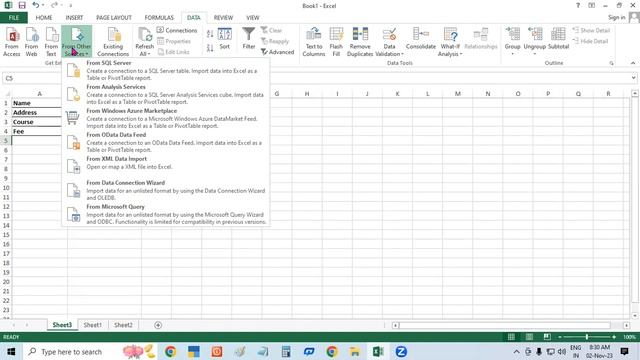Expand Refresh All dropdown arrow

[x=149, y=54]
